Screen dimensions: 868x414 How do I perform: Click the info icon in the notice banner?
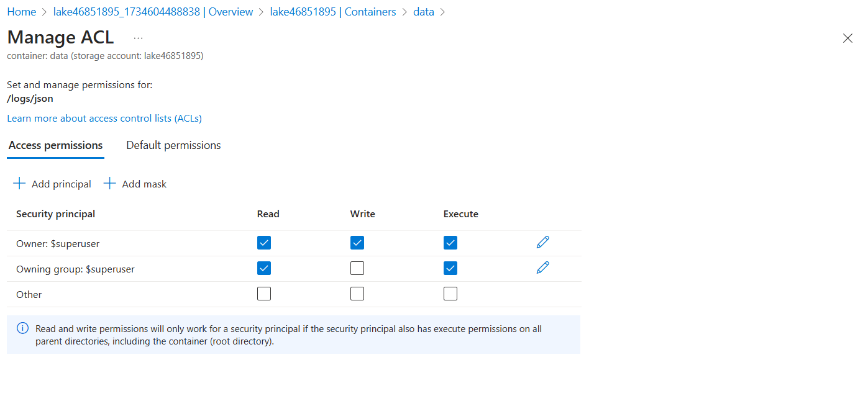[22, 328]
